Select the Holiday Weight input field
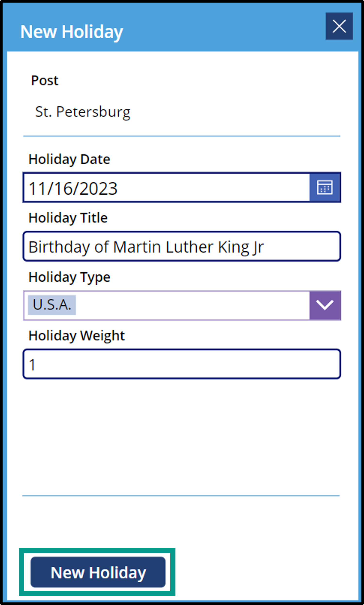The image size is (364, 605). (x=182, y=364)
